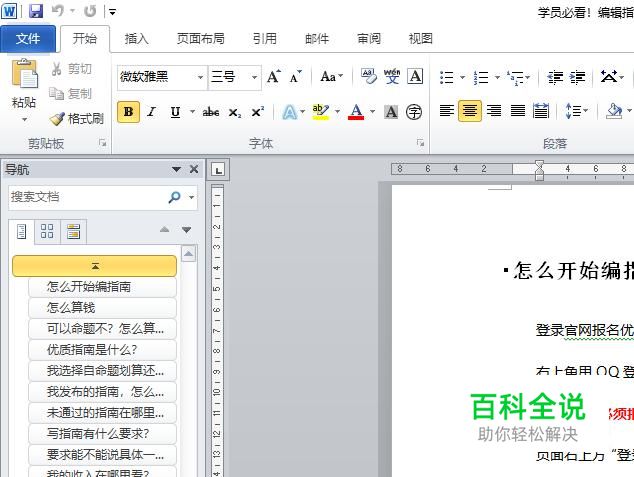
Task: Toggle Bold formatting
Action: pos(128,112)
